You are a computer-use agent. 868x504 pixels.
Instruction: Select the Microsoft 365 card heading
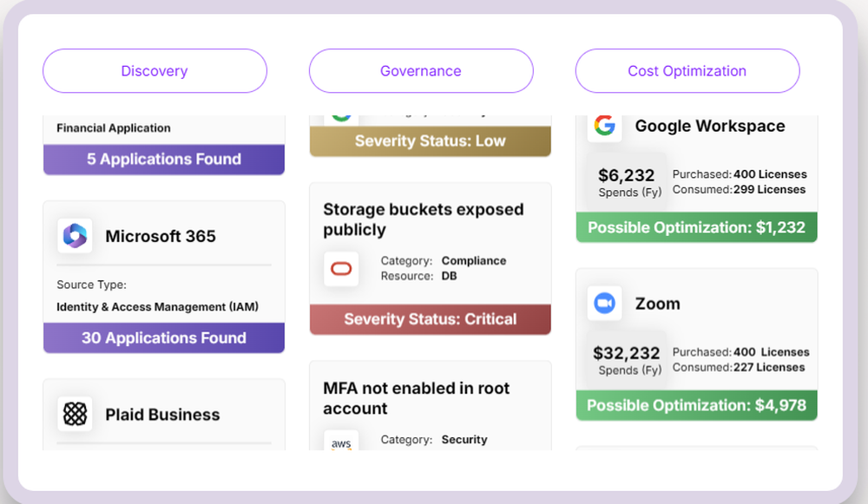[161, 236]
